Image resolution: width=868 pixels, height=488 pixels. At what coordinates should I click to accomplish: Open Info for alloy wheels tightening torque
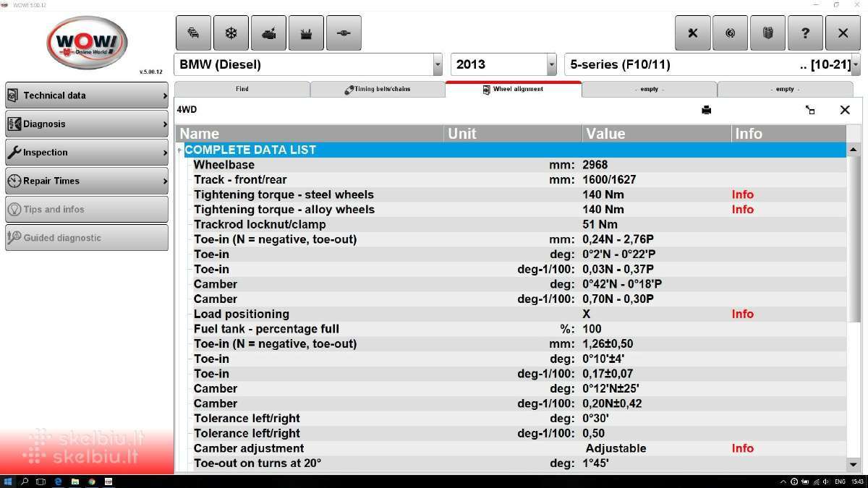(743, 210)
